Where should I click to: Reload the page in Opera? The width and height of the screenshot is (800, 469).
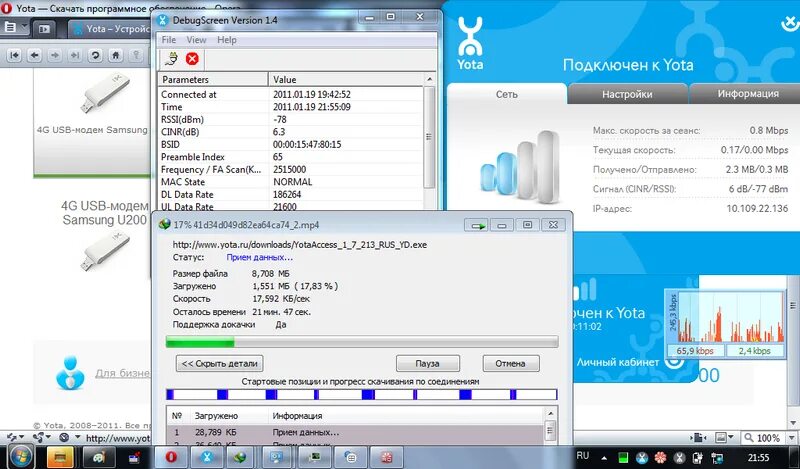(x=95, y=55)
